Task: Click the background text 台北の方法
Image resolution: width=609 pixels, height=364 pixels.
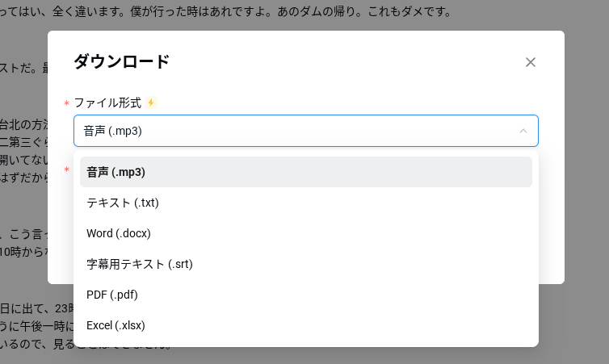Action: point(23,124)
